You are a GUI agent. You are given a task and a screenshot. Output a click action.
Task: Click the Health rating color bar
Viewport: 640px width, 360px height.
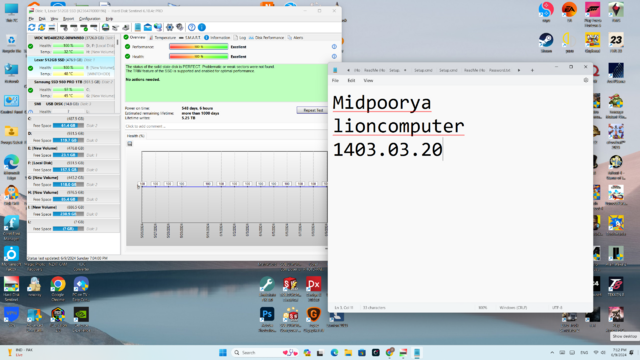coord(198,56)
